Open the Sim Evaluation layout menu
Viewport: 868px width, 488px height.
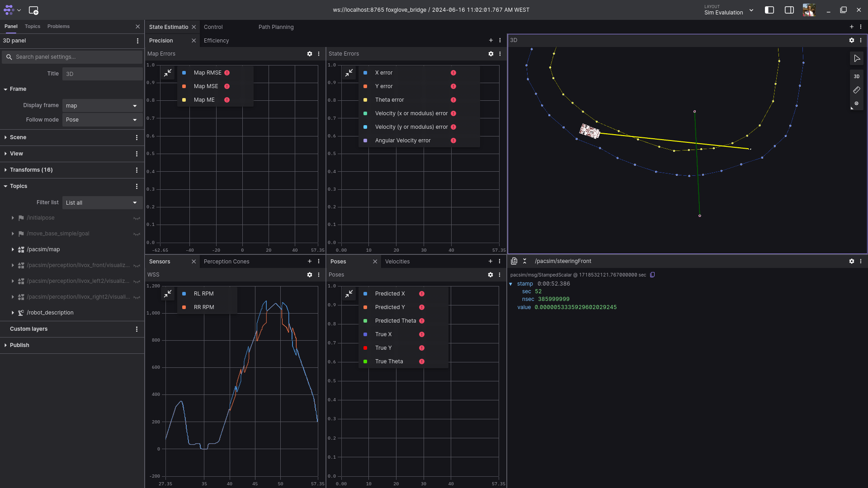point(729,10)
